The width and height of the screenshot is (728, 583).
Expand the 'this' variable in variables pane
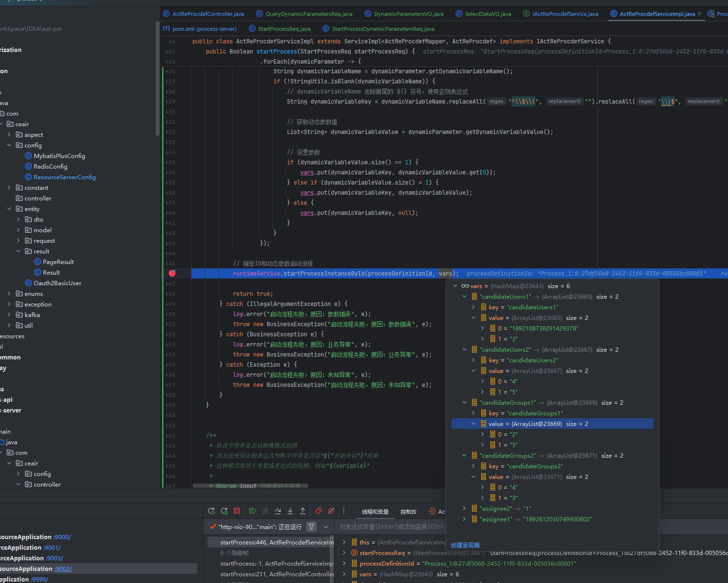click(x=344, y=542)
